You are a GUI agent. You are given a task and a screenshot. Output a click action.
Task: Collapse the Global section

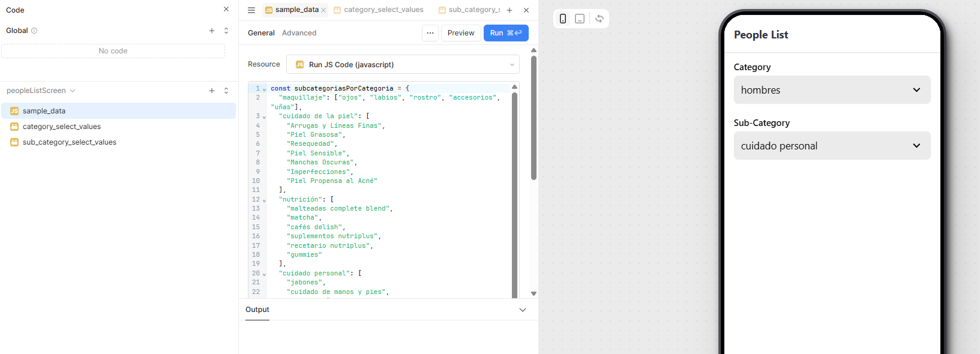point(226,31)
